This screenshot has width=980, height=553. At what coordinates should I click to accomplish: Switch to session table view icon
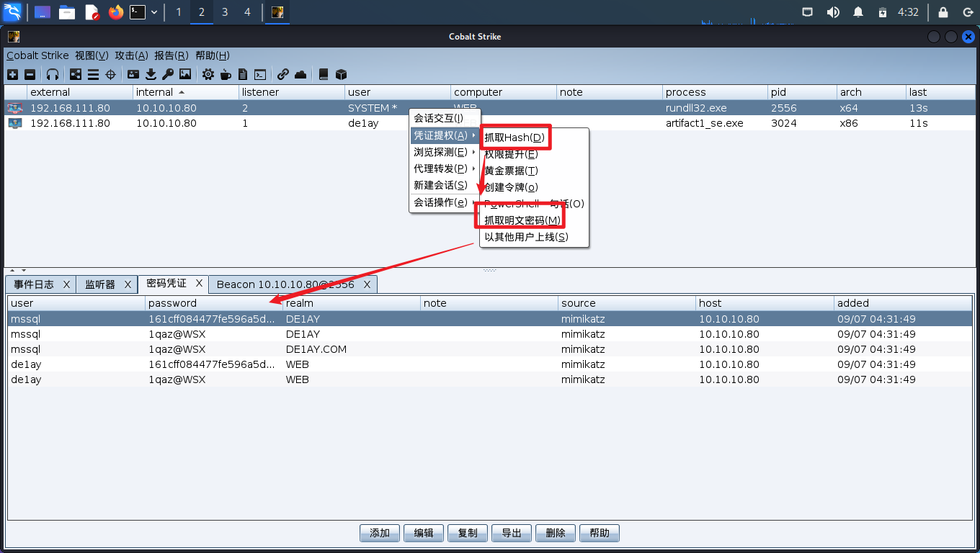(93, 74)
